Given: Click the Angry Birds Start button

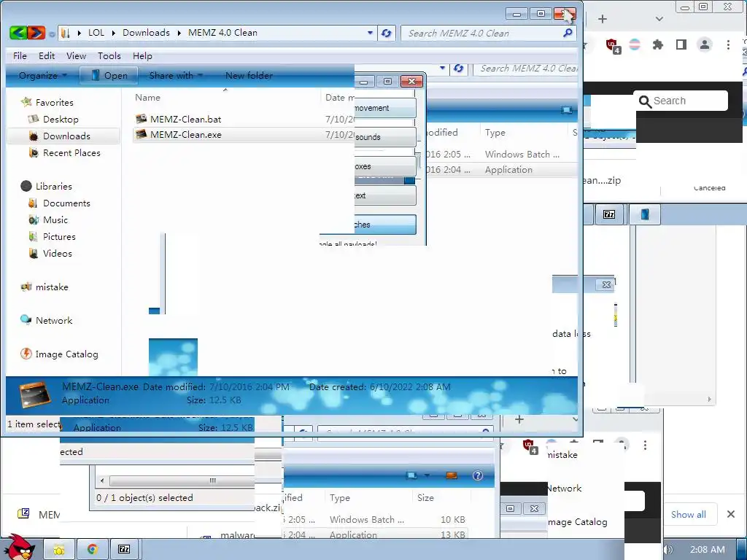Looking at the screenshot, I should coord(20,546).
